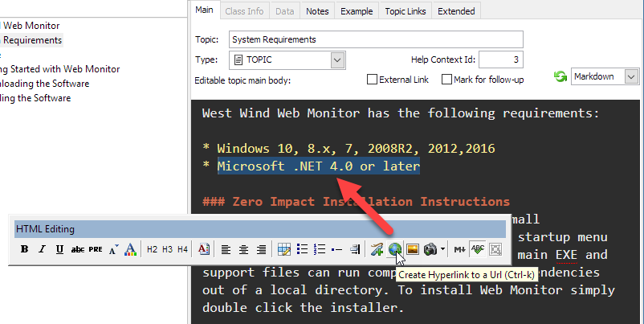
Task: Apply underline formatting
Action: (59, 249)
